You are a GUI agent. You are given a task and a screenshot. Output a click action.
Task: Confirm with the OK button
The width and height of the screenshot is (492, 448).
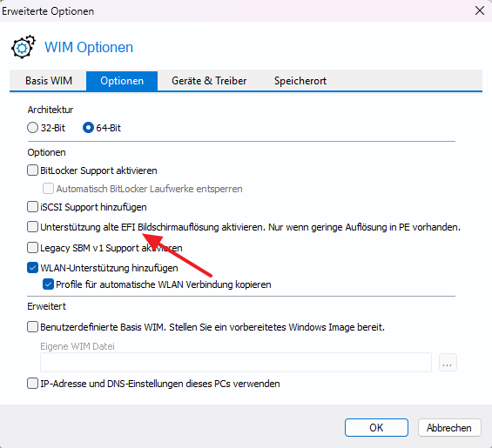coord(376,428)
